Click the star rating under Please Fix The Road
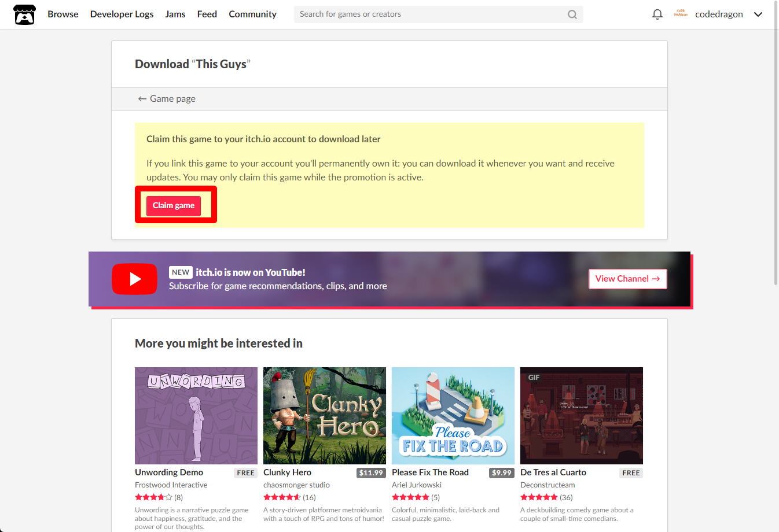Image resolution: width=779 pixels, height=532 pixels. coord(410,497)
